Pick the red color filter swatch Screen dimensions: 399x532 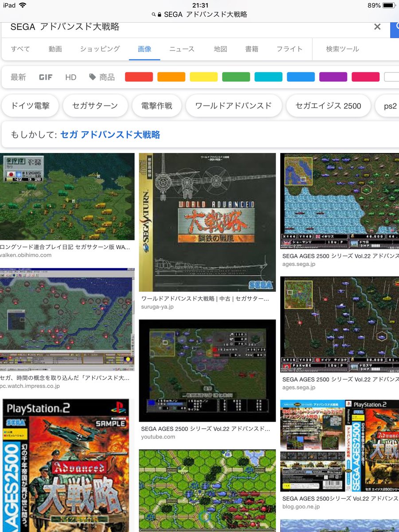(139, 77)
